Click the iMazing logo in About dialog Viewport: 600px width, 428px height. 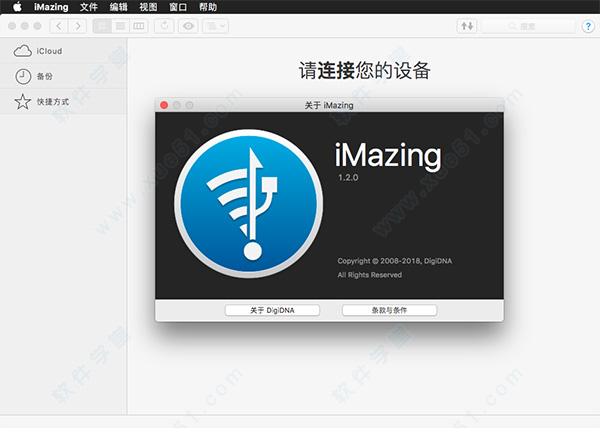248,203
